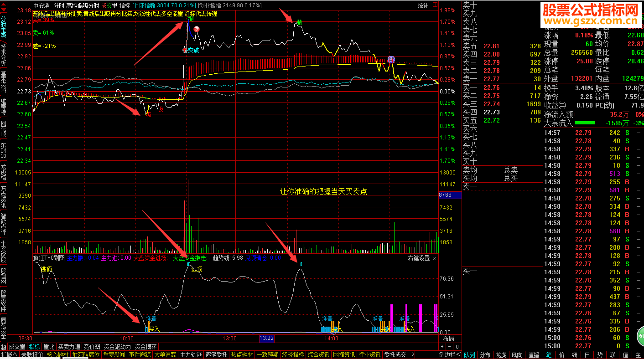Open the 万点资讯 sidebar tab
This screenshot has height=359, width=644.
[x=4, y=197]
